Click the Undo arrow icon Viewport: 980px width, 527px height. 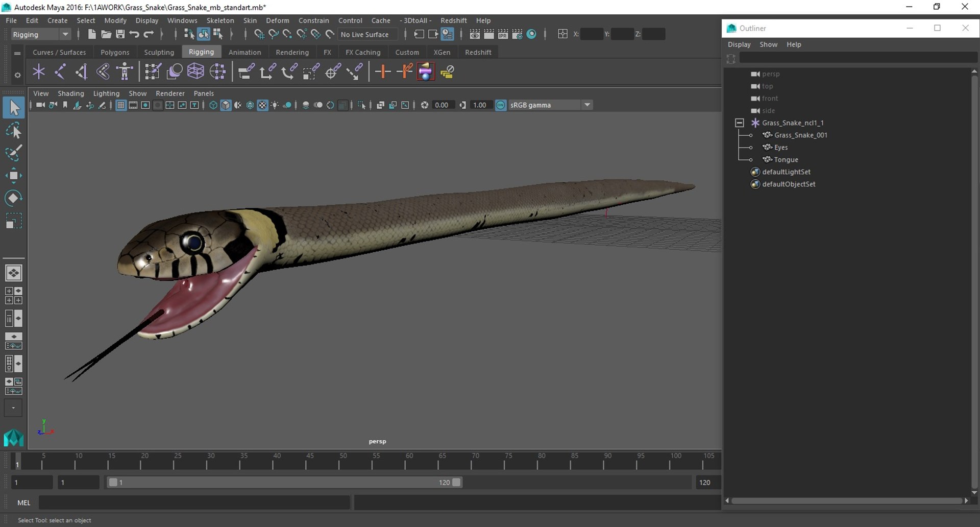(134, 34)
